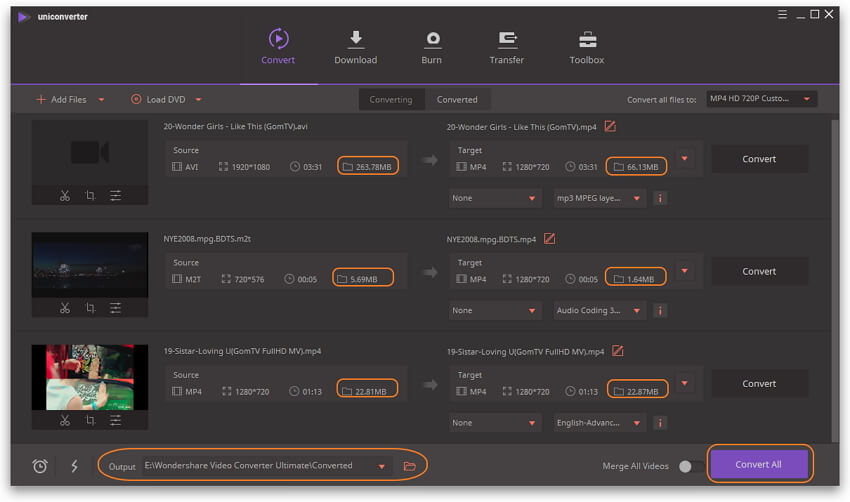Click the Add Files button

[x=61, y=100]
